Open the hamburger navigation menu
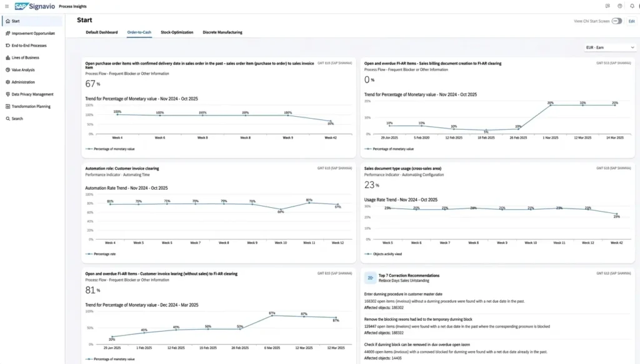The image size is (640, 364). click(6, 6)
